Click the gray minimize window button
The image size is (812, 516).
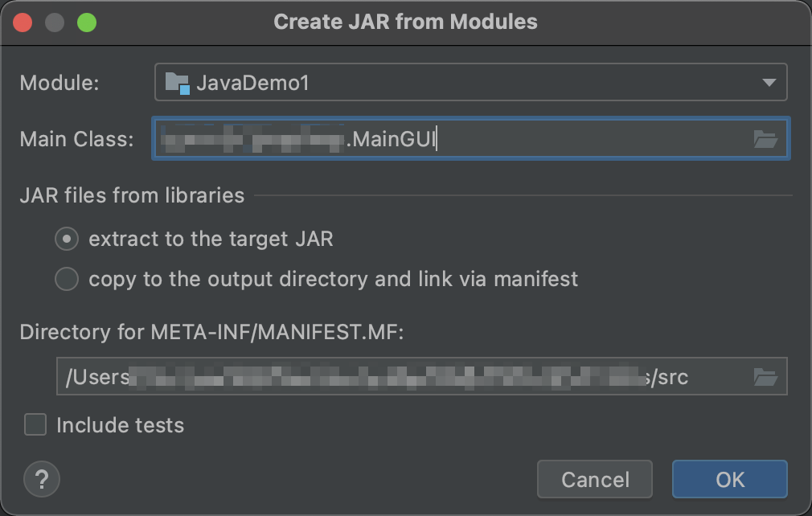[x=55, y=23]
